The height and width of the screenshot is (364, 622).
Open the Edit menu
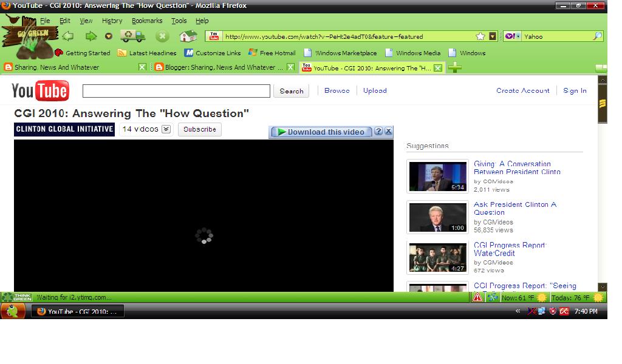(64, 21)
